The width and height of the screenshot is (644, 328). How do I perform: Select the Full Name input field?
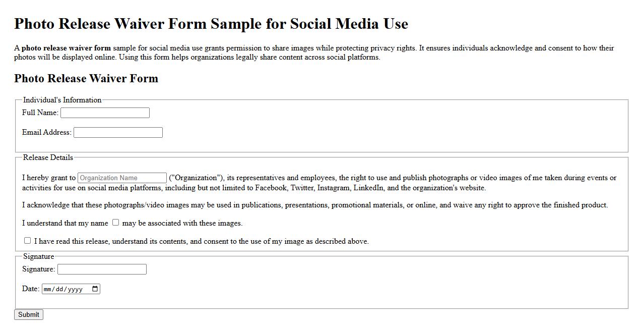tap(104, 113)
